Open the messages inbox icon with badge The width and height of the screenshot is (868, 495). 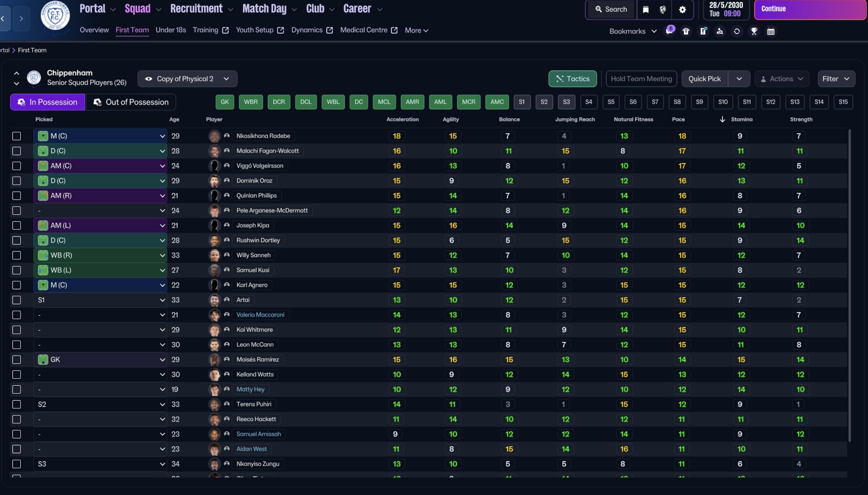(x=669, y=31)
